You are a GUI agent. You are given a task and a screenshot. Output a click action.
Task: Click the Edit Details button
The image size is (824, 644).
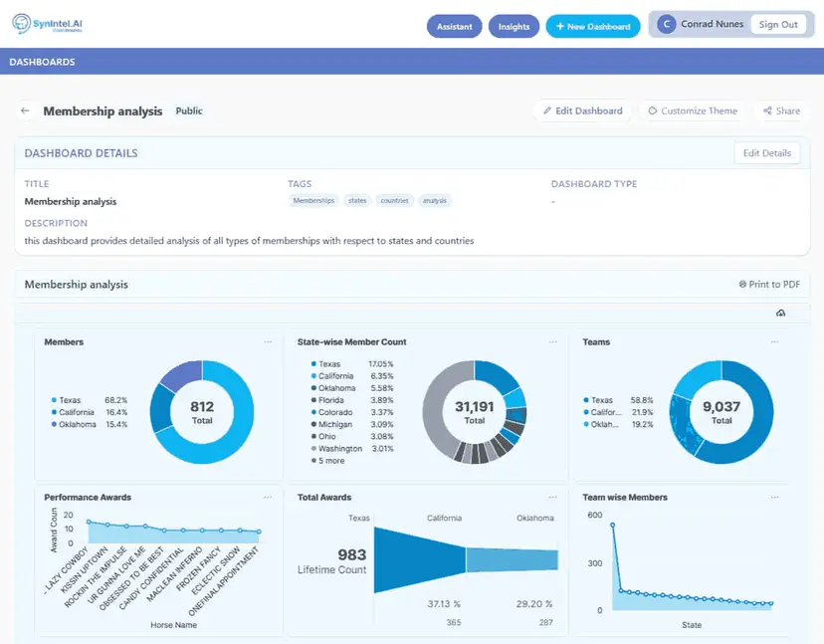point(766,153)
